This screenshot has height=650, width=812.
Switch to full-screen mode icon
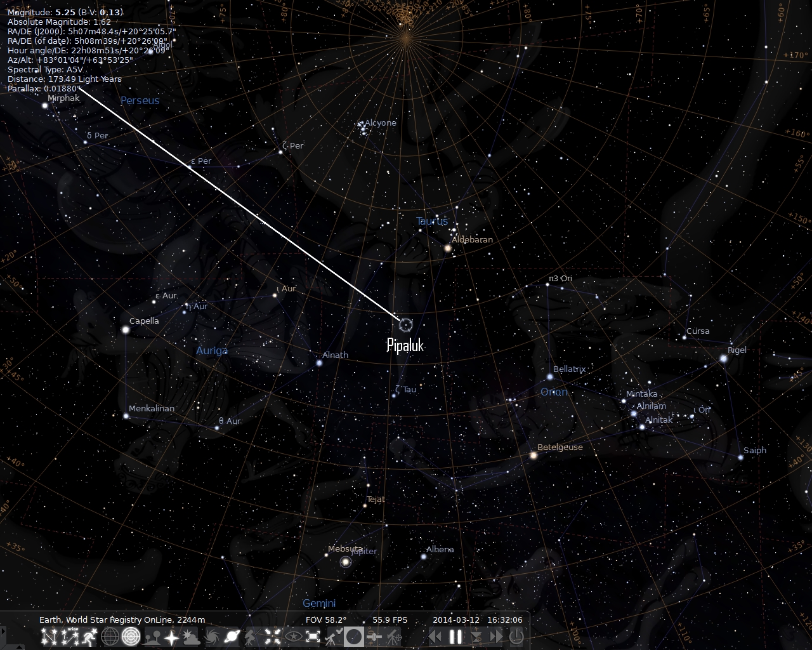click(313, 636)
